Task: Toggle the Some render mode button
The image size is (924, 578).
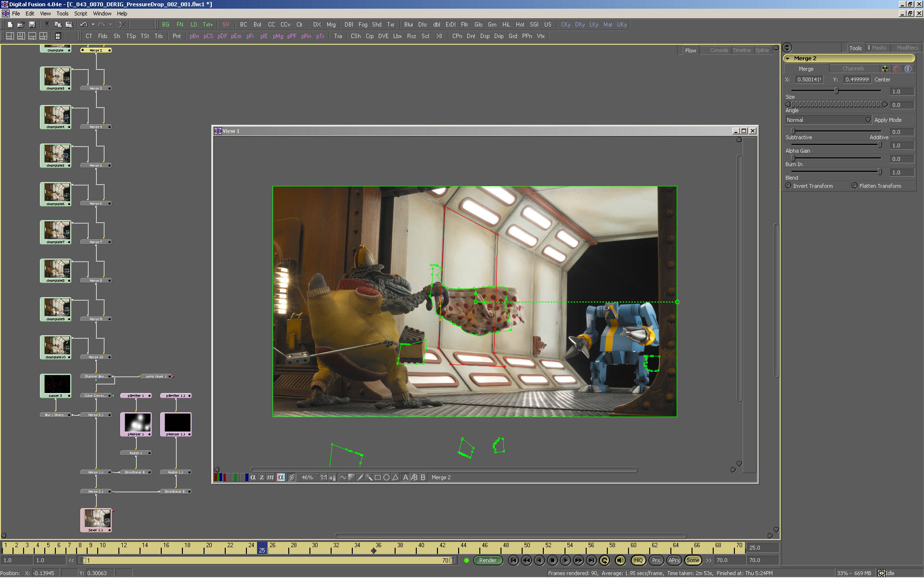Action: click(693, 560)
